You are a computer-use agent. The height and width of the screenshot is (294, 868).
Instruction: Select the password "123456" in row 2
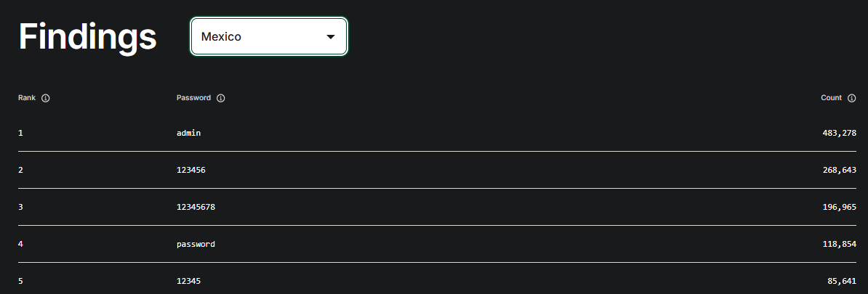pos(191,171)
